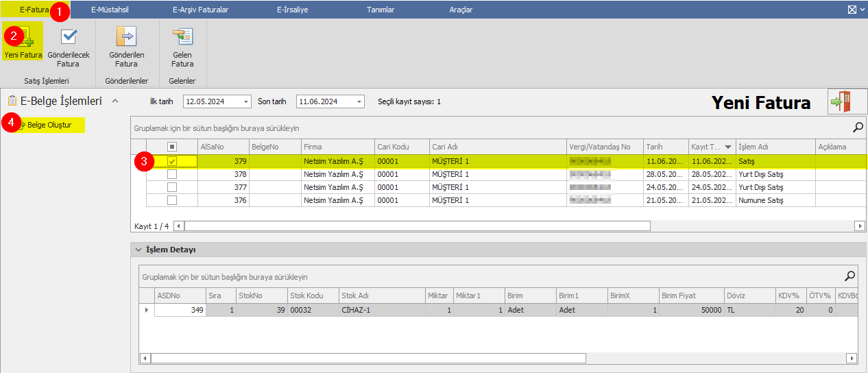Toggle the select-all checkbox in the grid header
The width and height of the screenshot is (868, 373).
[x=172, y=146]
